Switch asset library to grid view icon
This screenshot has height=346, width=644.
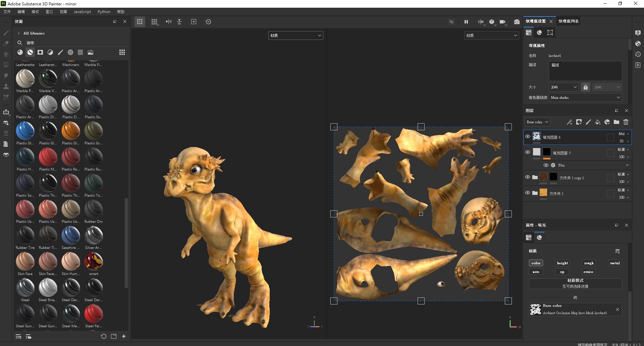click(x=122, y=52)
